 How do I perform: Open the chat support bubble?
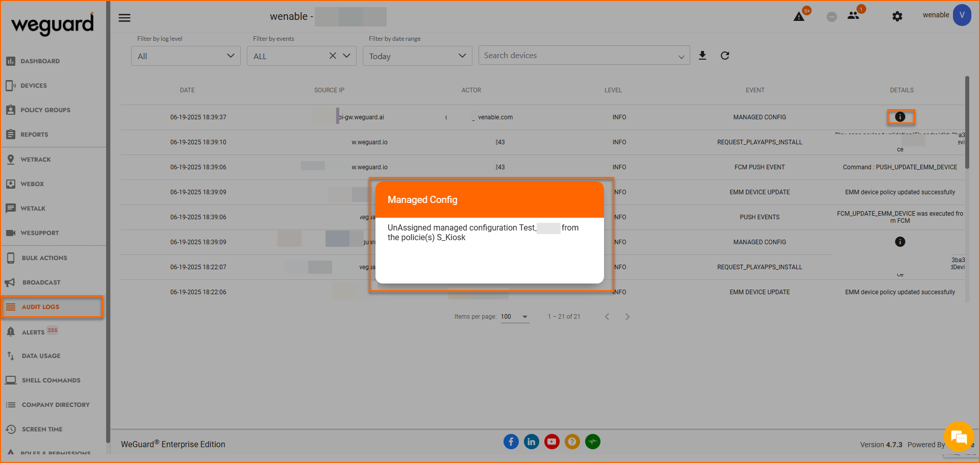[x=959, y=436]
